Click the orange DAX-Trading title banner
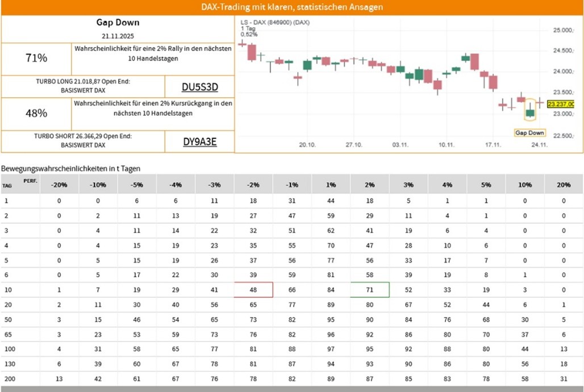This screenshot has height=392, width=584. (292, 7)
